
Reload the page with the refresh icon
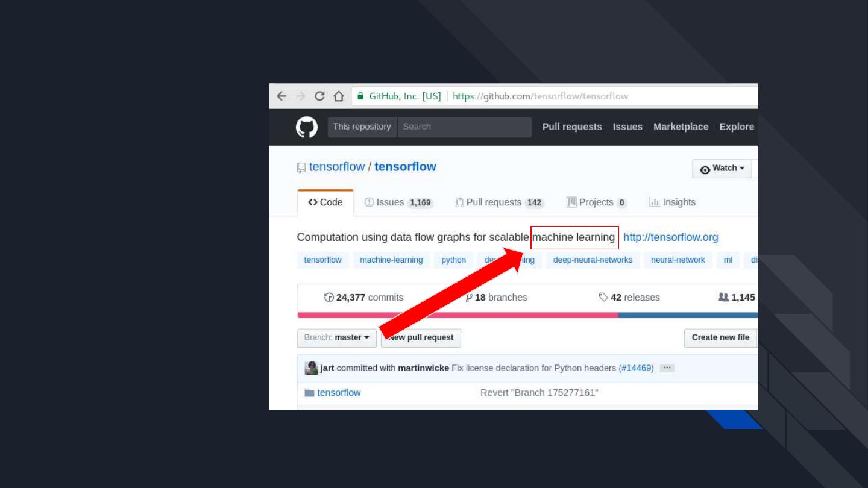pyautogui.click(x=320, y=96)
